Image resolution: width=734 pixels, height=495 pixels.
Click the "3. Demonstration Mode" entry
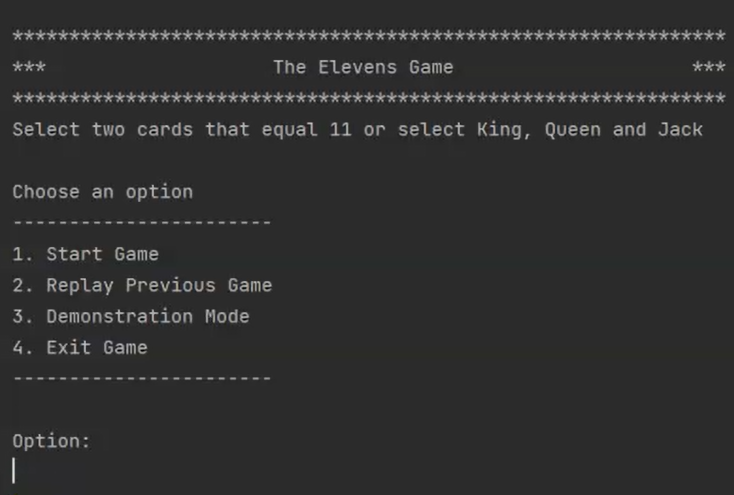(130, 316)
